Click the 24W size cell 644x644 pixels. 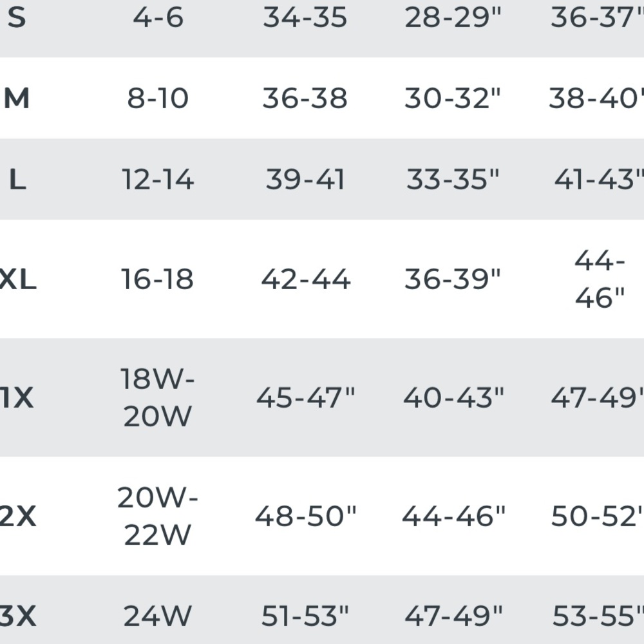(x=158, y=617)
